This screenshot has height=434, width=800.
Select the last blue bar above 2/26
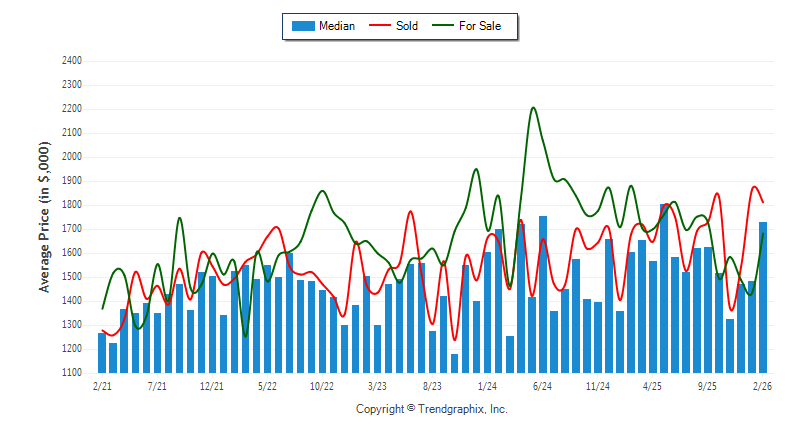pos(763,297)
